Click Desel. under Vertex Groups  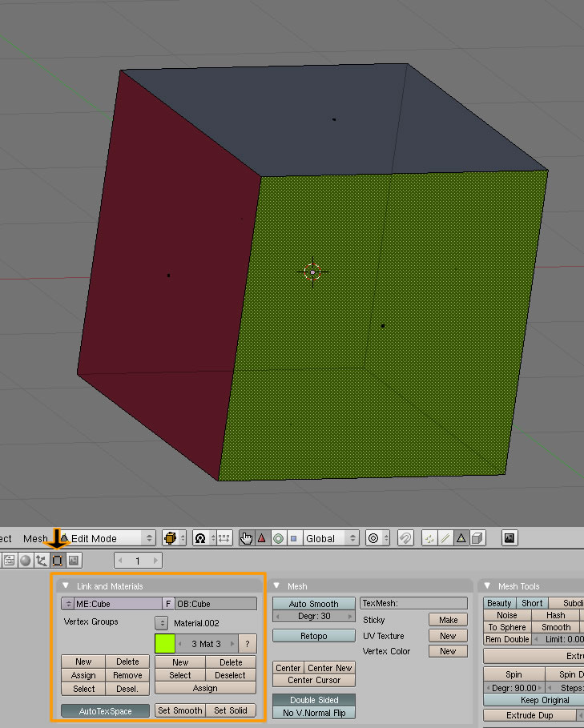tap(127, 689)
